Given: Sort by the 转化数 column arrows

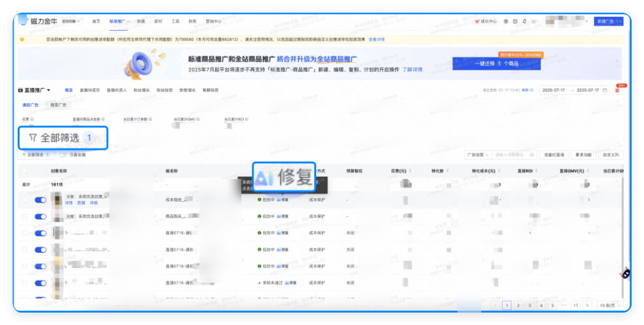Looking at the screenshot, I should (x=447, y=171).
